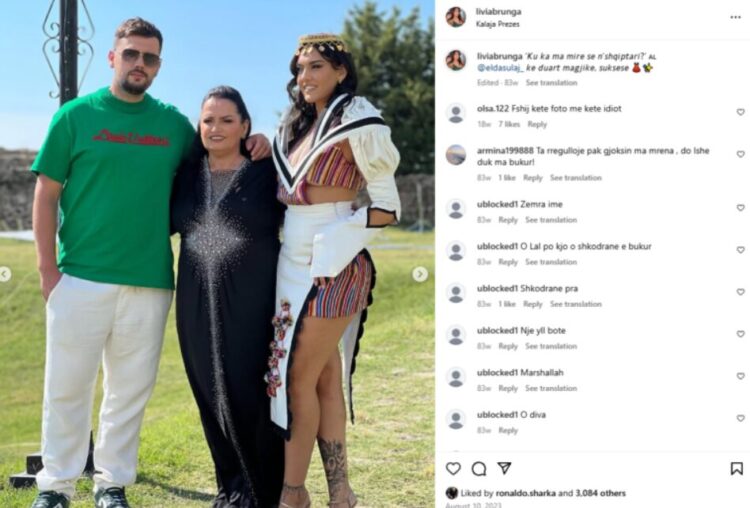Image resolution: width=750 pixels, height=508 pixels.
Task: Open the @eldasulaj_ mention link
Action: (x=500, y=68)
